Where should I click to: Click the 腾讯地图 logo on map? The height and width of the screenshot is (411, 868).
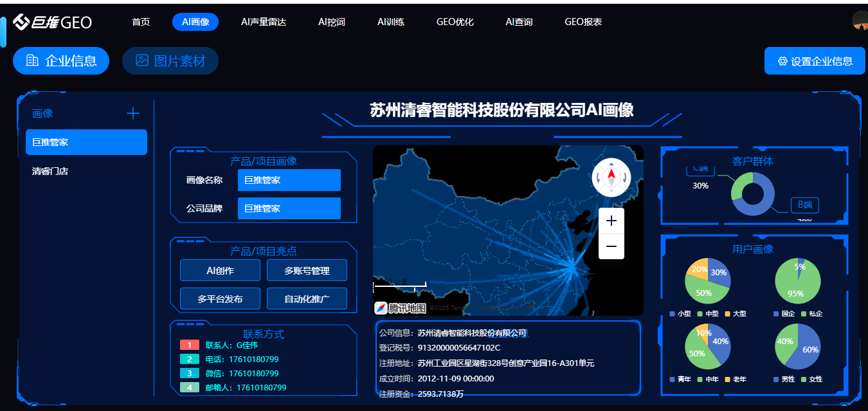coord(401,308)
